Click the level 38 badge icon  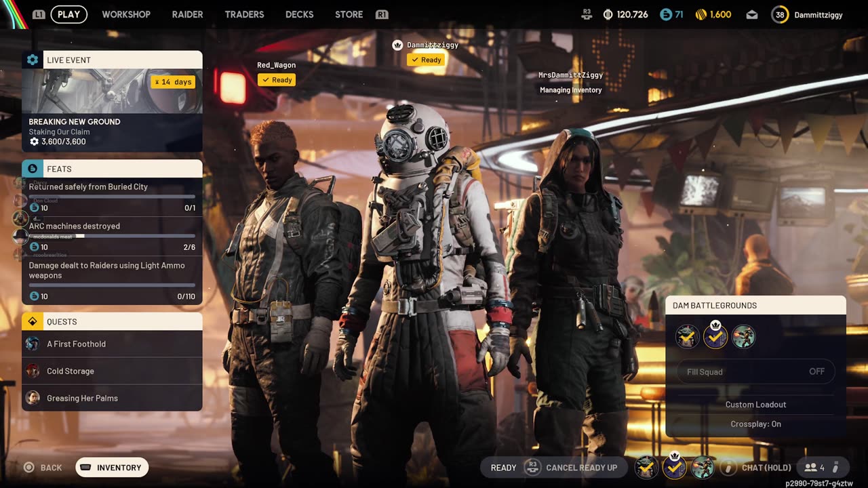click(x=780, y=14)
